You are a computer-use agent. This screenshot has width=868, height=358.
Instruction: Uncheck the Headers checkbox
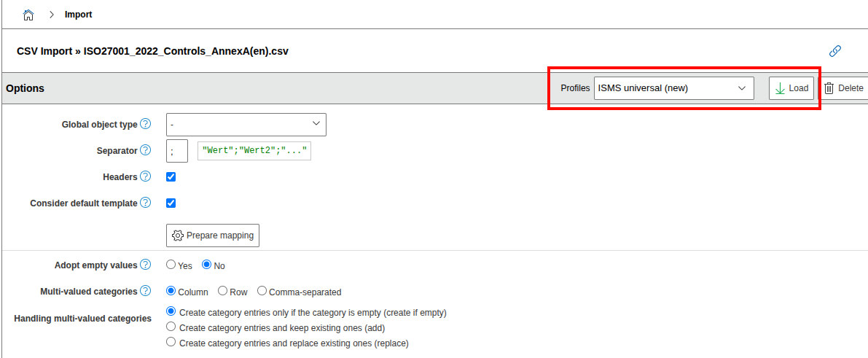171,176
